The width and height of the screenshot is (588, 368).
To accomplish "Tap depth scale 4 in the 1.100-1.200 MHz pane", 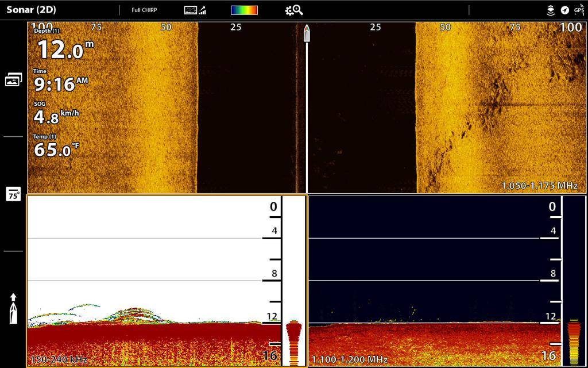I will (553, 231).
